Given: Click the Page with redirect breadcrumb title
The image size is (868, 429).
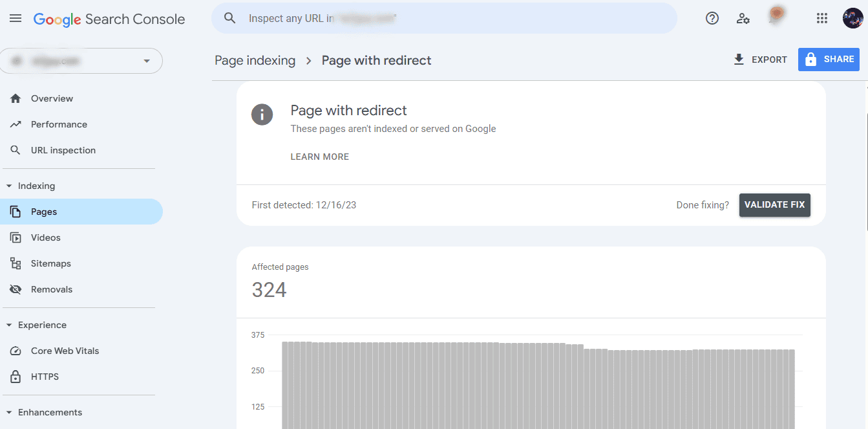Looking at the screenshot, I should pyautogui.click(x=376, y=60).
